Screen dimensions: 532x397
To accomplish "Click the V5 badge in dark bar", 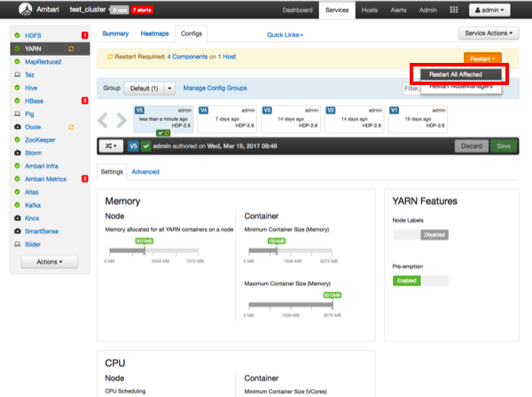I will pos(133,146).
